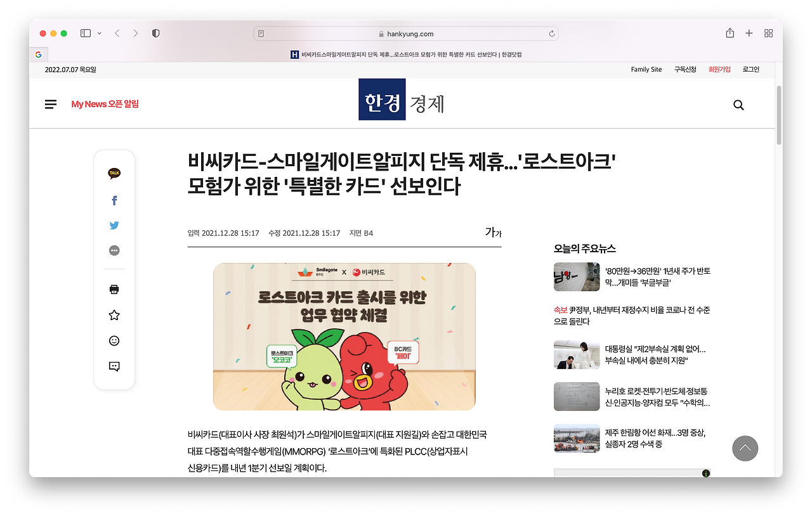Screen dimensions: 812x516
Task: Open the sidebar dropdown chevron in Safari toolbar
Action: (99, 33)
